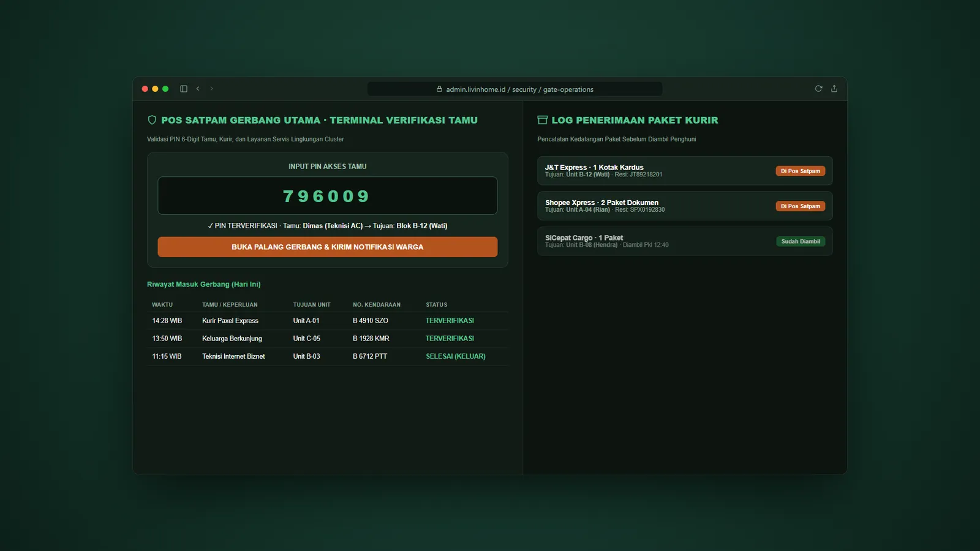Click the Tamu / Keperluan column header

point(230,304)
